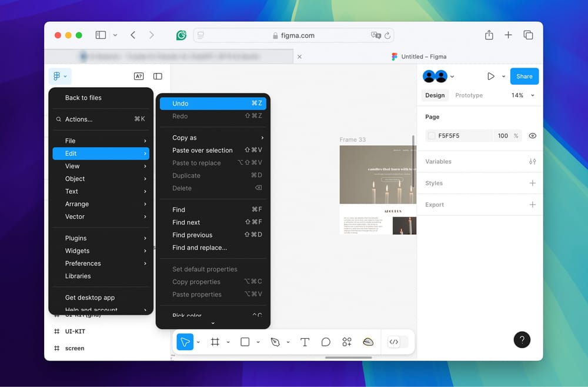
Task: Toggle the Design tab view
Action: pyautogui.click(x=435, y=95)
